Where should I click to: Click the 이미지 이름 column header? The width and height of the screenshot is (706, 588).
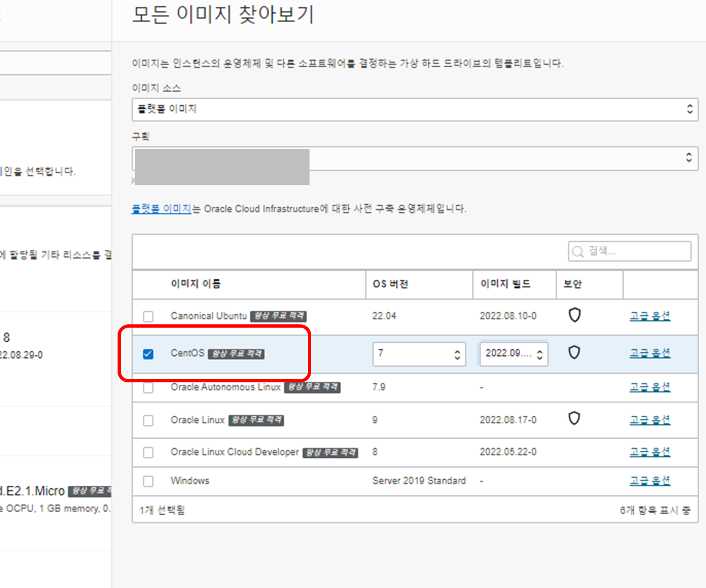(x=196, y=284)
